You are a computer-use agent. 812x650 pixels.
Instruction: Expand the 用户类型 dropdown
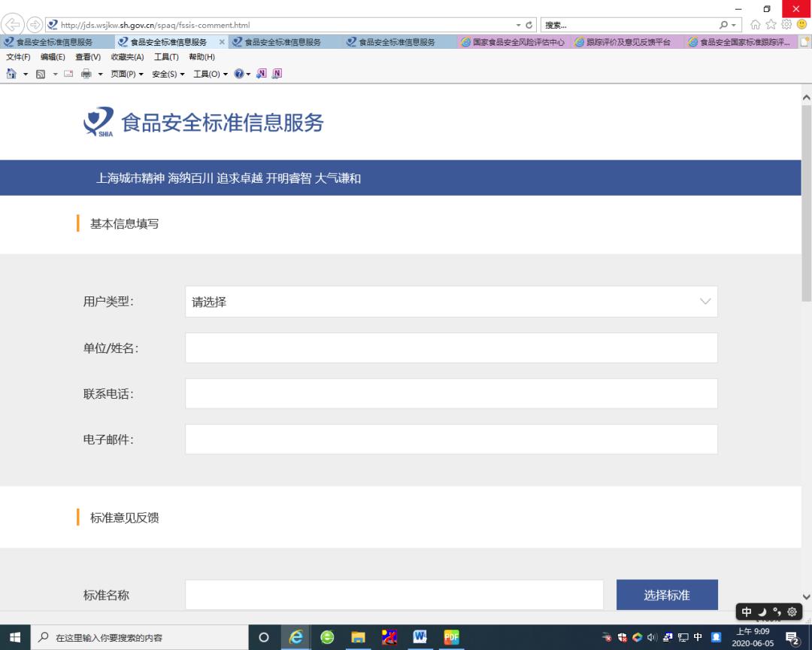point(451,302)
